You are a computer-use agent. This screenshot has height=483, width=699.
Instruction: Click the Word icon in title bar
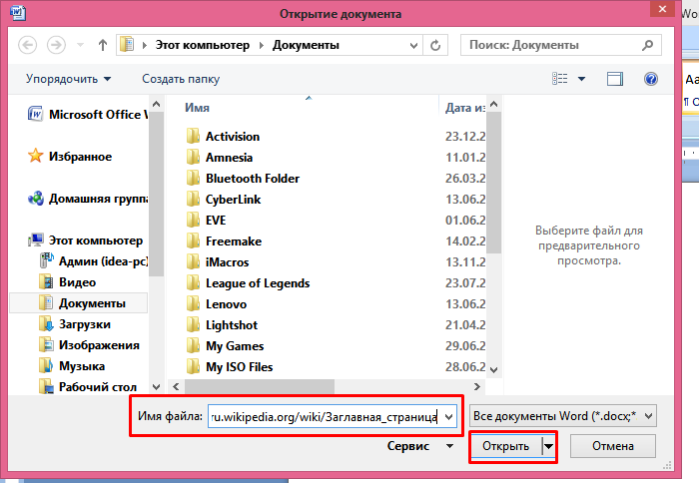[x=17, y=12]
